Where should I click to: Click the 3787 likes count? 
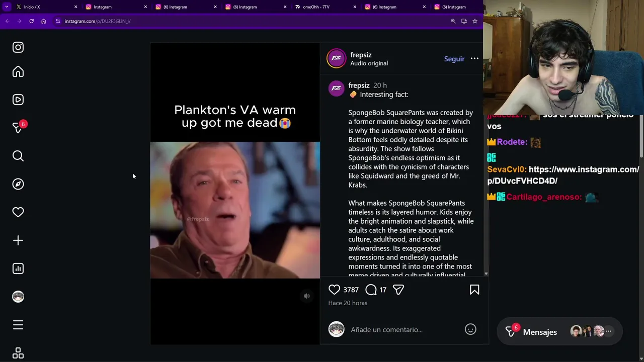(351, 290)
